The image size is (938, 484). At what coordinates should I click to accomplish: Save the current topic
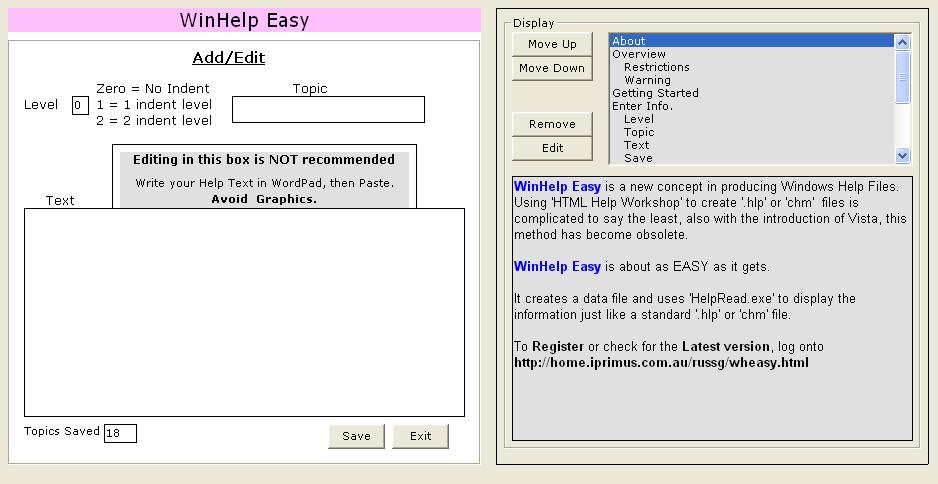[357, 436]
